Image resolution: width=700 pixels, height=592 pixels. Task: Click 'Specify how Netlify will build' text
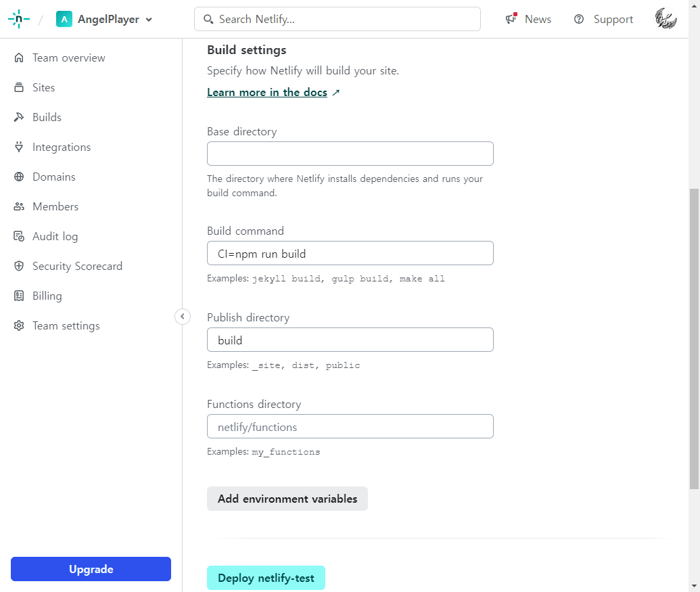[x=303, y=70]
